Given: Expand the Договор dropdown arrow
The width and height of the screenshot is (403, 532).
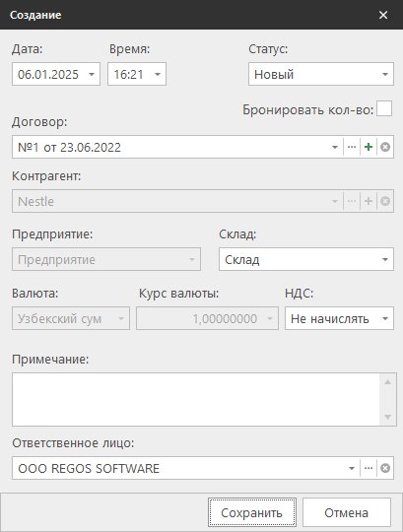Looking at the screenshot, I should click(335, 147).
